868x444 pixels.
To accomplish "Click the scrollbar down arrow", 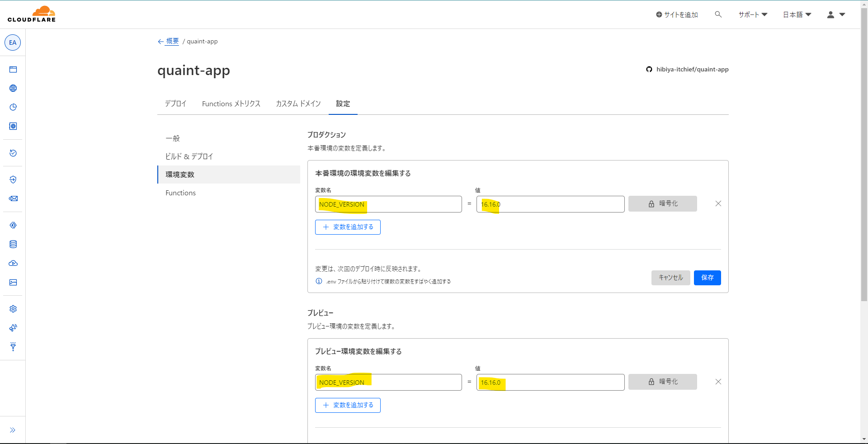I will (864, 439).
